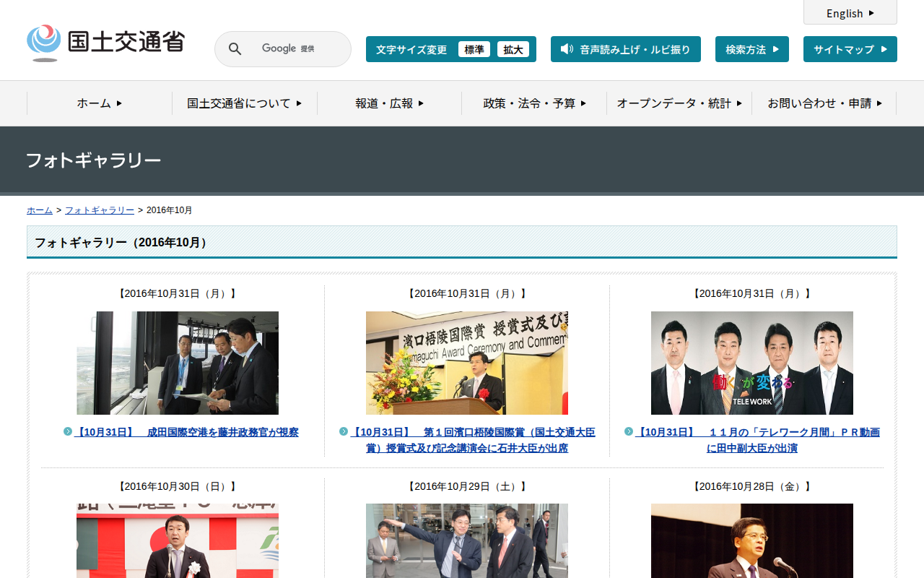Click the magnifying glass search icon
The height and width of the screenshot is (578, 924).
(x=235, y=49)
